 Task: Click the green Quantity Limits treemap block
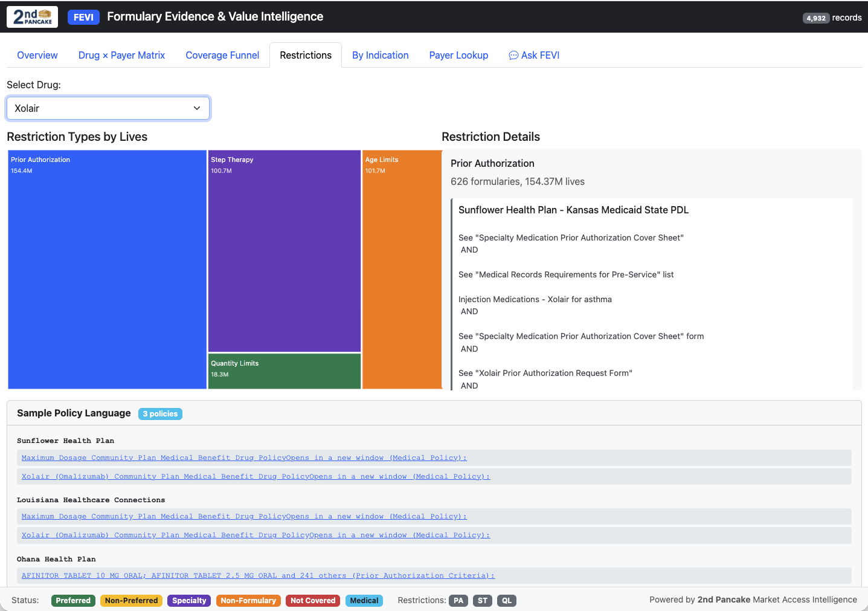pyautogui.click(x=284, y=370)
